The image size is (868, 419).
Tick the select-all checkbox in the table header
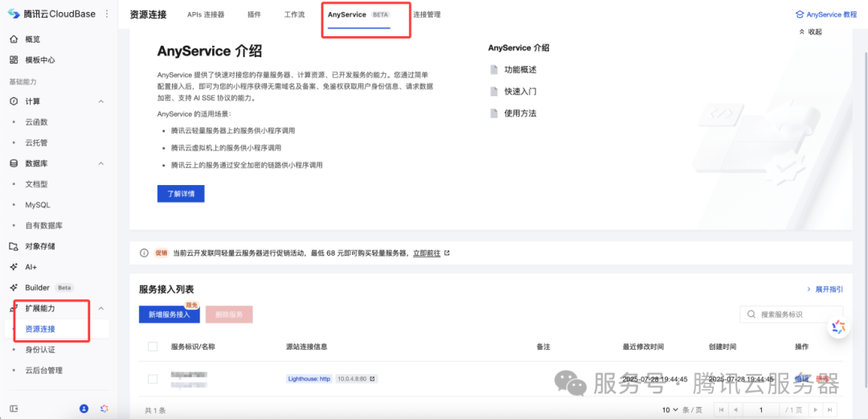tap(153, 347)
